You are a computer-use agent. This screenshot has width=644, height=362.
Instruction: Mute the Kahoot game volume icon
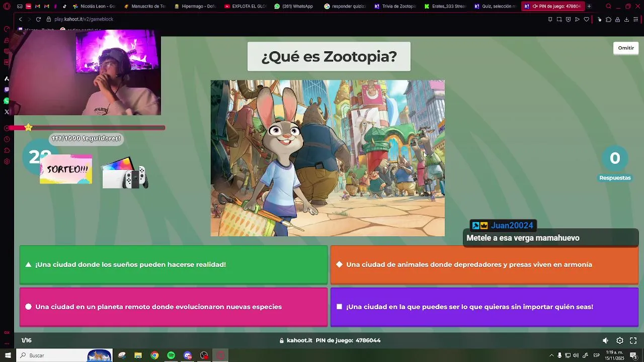pyautogui.click(x=605, y=340)
